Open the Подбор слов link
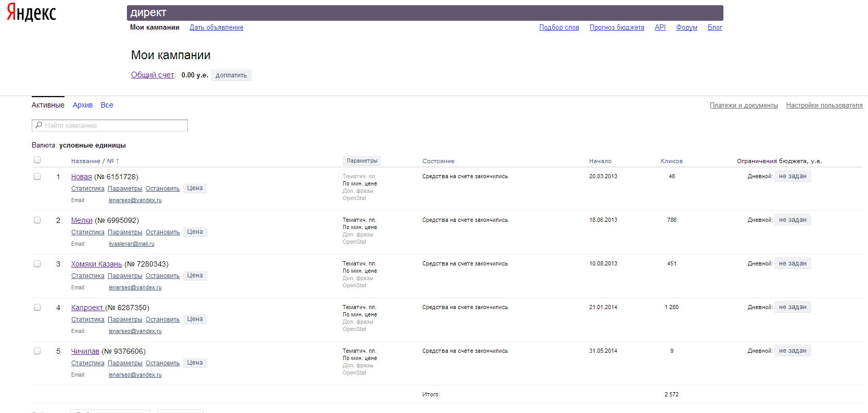 (x=559, y=28)
